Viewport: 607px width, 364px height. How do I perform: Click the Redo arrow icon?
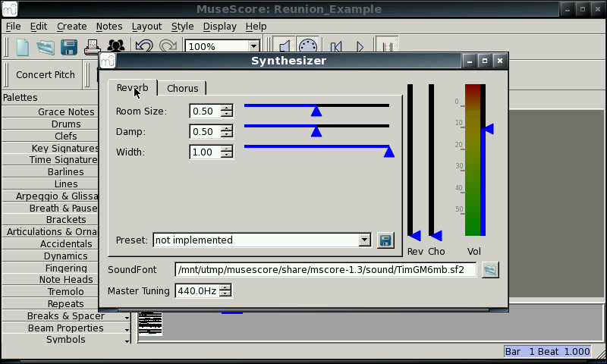pos(168,45)
